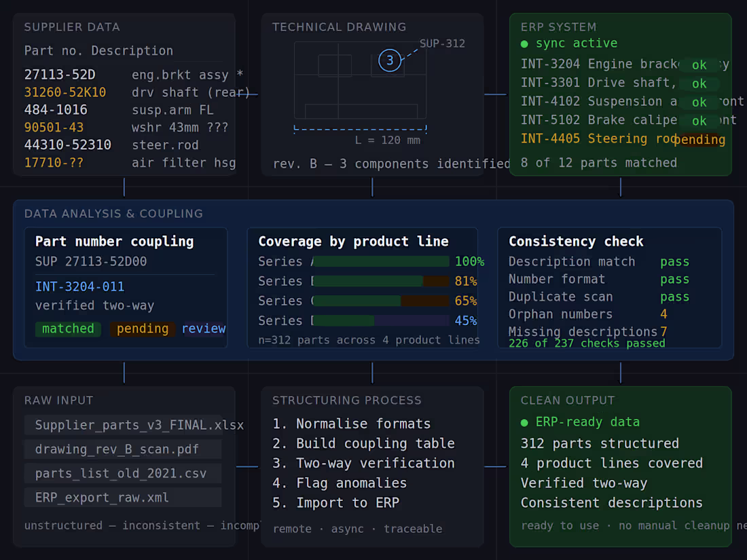Click n=312 parts across product lines note

369,340
